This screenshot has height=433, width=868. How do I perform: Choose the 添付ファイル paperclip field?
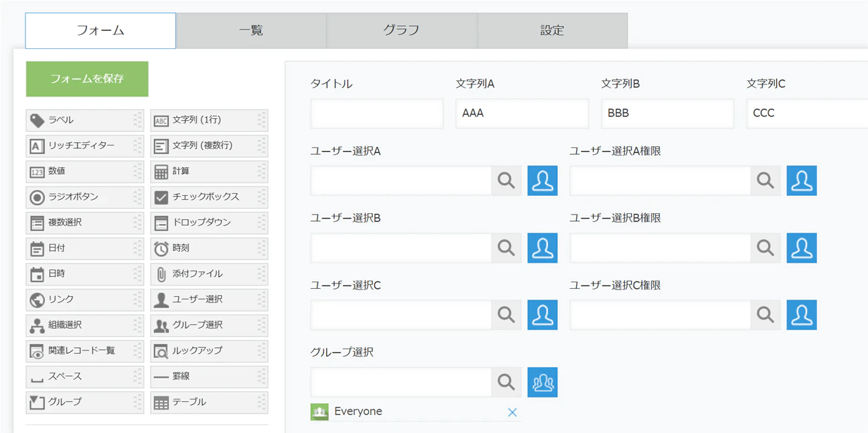[x=209, y=273]
